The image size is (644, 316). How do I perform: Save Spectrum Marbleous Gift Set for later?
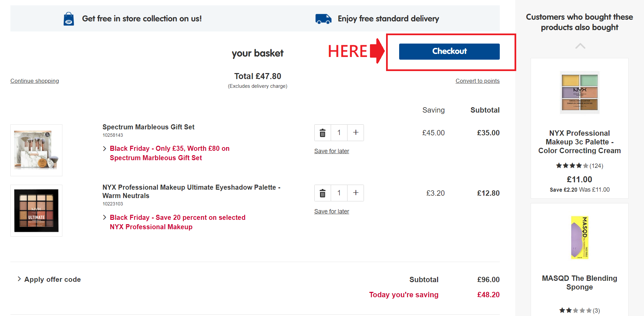[x=331, y=151]
